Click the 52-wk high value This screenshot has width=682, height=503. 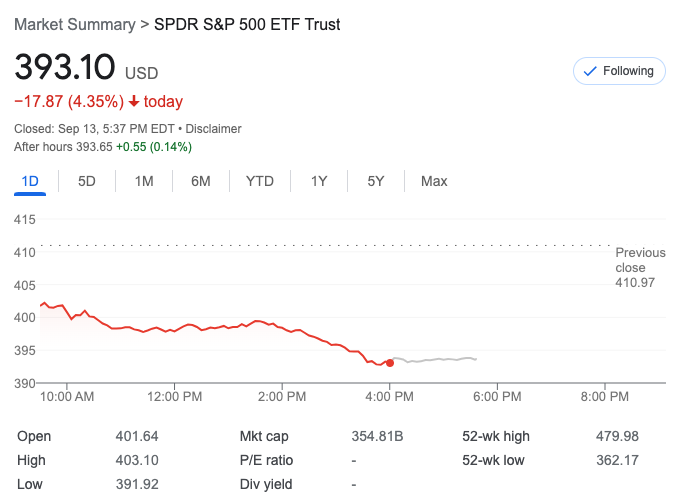(618, 436)
